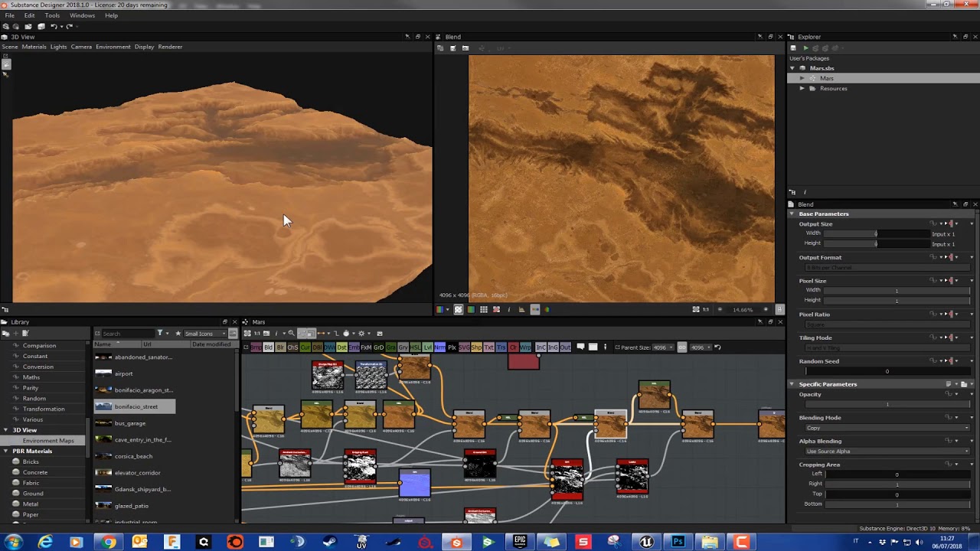This screenshot has height=551, width=980.
Task: Open the Help menu
Action: click(111, 15)
